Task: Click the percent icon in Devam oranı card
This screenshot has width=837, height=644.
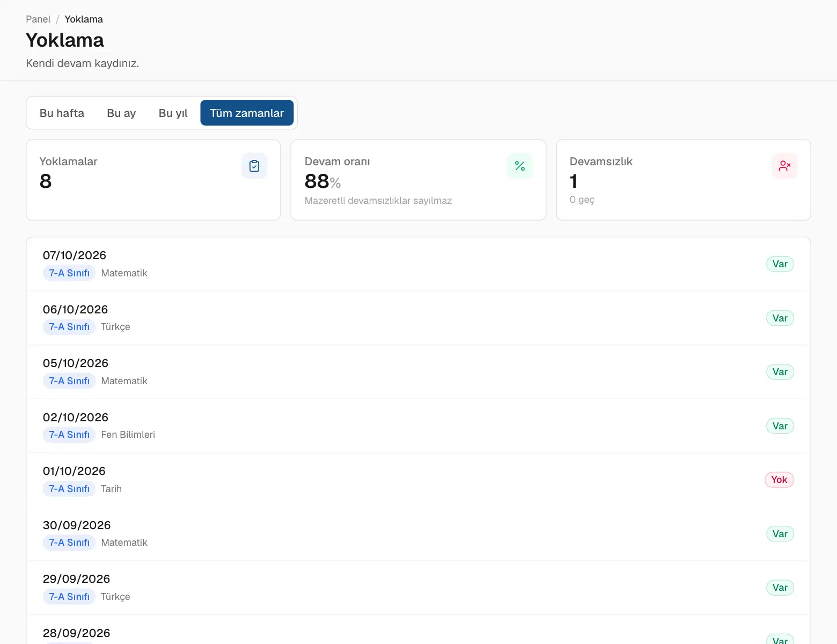Action: (x=520, y=166)
